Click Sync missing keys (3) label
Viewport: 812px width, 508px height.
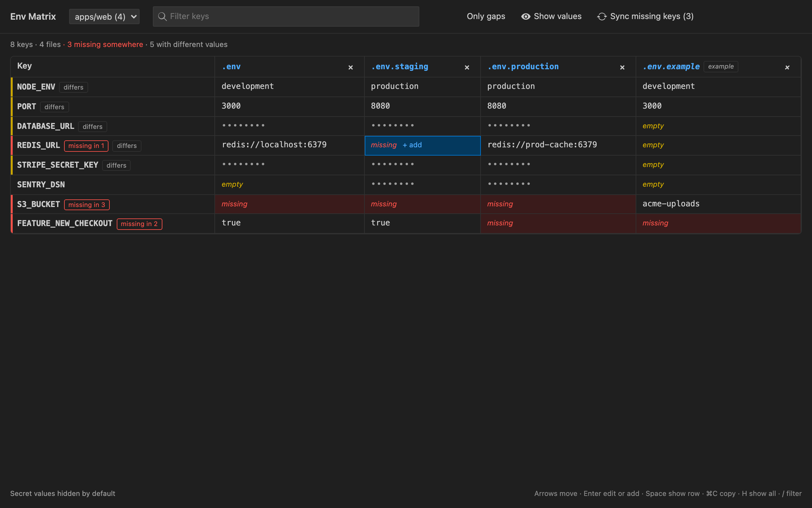652,17
